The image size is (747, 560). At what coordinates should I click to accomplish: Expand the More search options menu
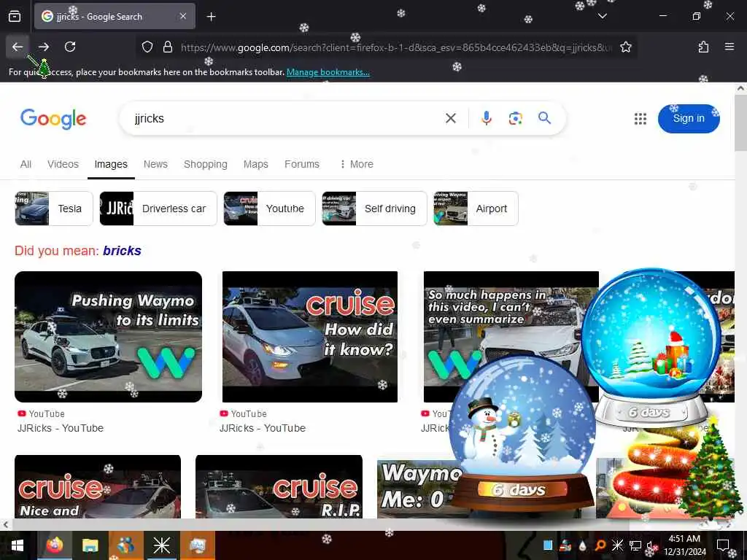(x=356, y=164)
